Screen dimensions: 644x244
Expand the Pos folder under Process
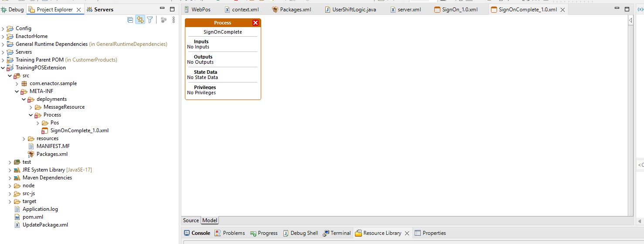pyautogui.click(x=38, y=123)
